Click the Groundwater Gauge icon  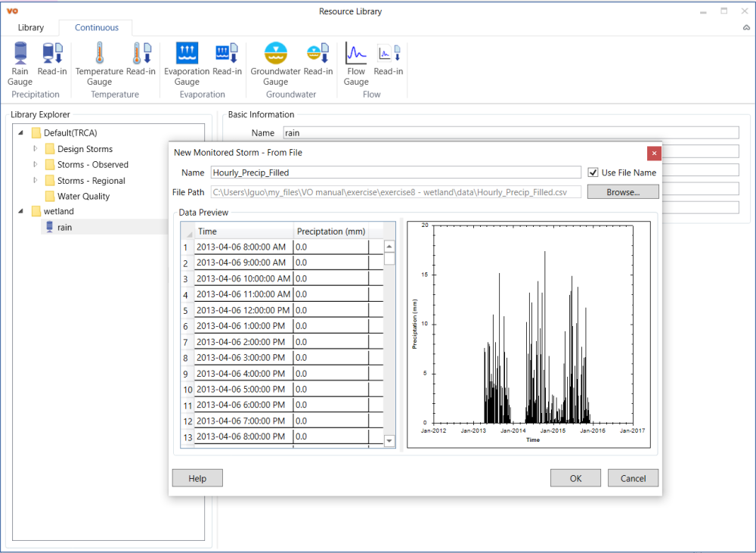pos(275,54)
